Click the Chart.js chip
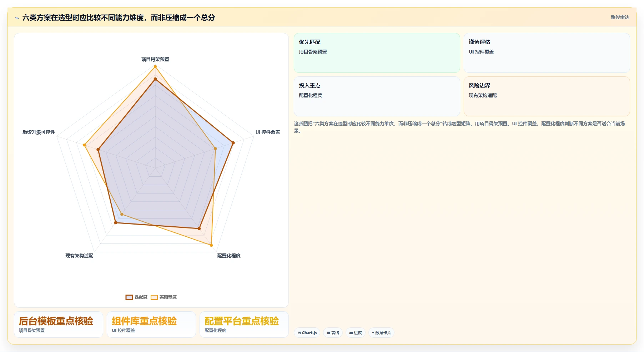 click(307, 333)
